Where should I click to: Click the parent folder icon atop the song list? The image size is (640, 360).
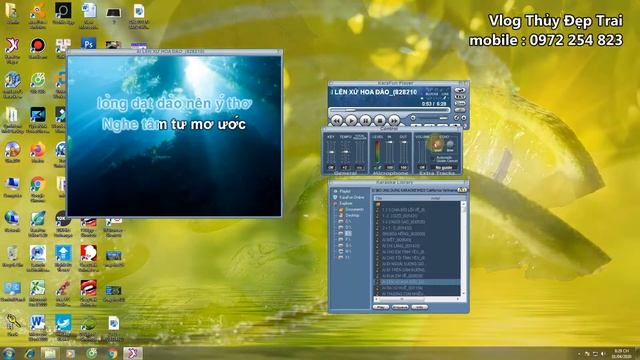[378, 204]
